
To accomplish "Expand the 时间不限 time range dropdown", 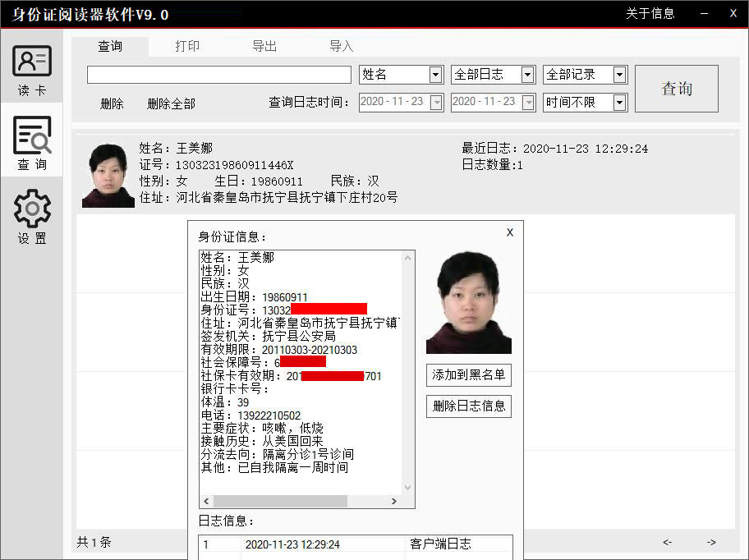I will 621,102.
